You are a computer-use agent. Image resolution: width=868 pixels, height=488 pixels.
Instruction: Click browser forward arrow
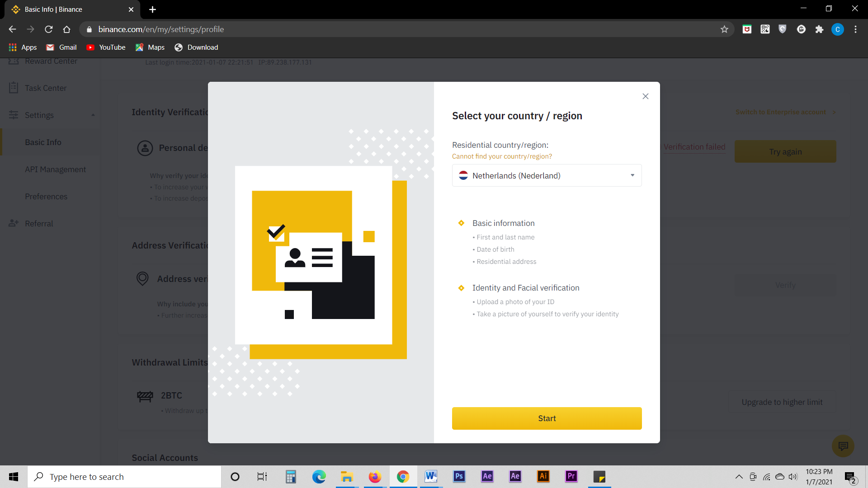point(30,29)
